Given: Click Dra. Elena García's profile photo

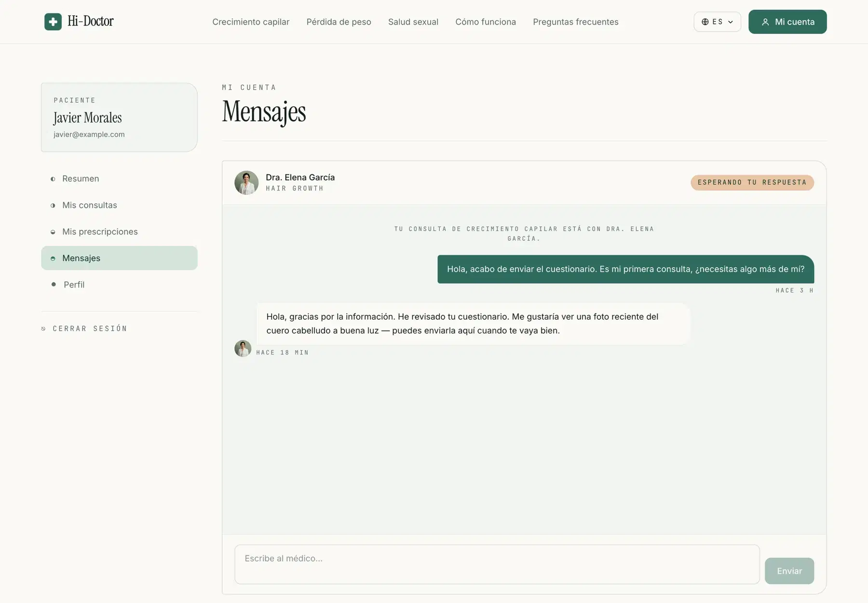Looking at the screenshot, I should click(246, 182).
